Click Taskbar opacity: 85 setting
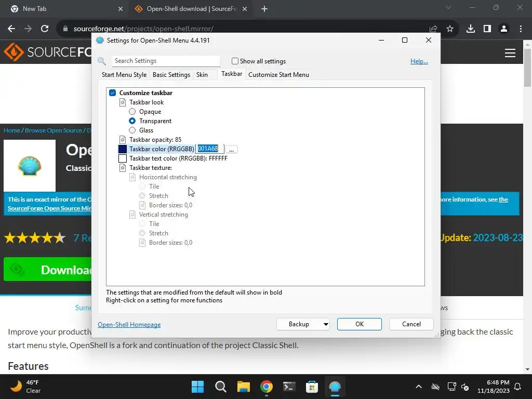 (155, 140)
